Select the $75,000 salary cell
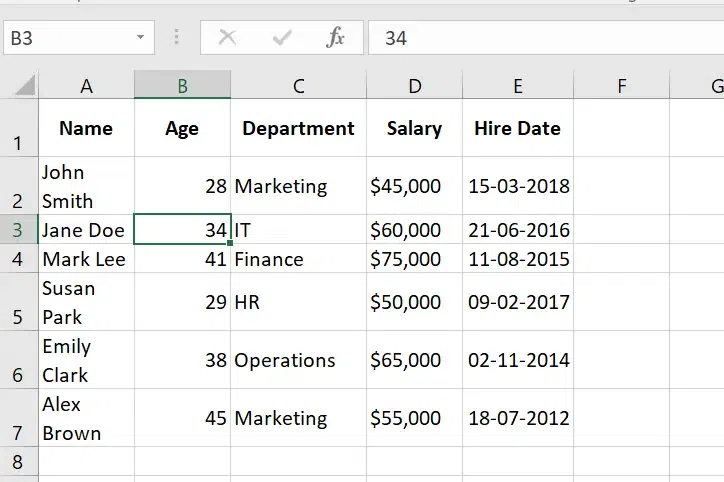 415,259
